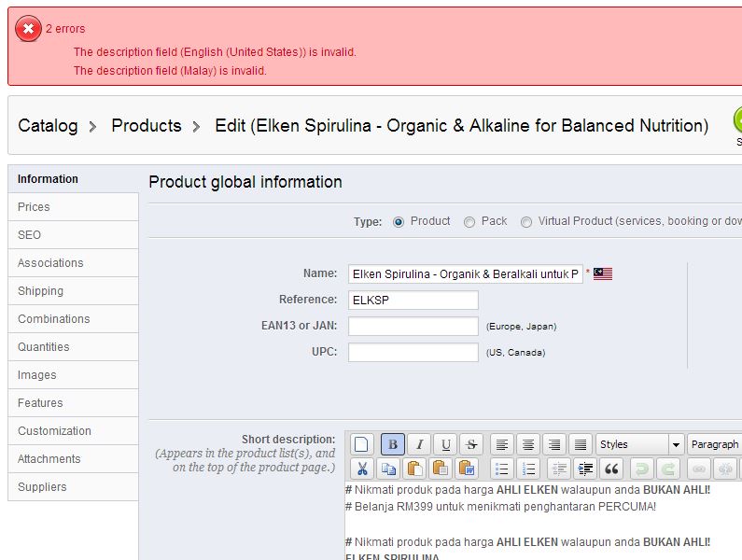Click the red error X icon
742x560 pixels.
28,29
